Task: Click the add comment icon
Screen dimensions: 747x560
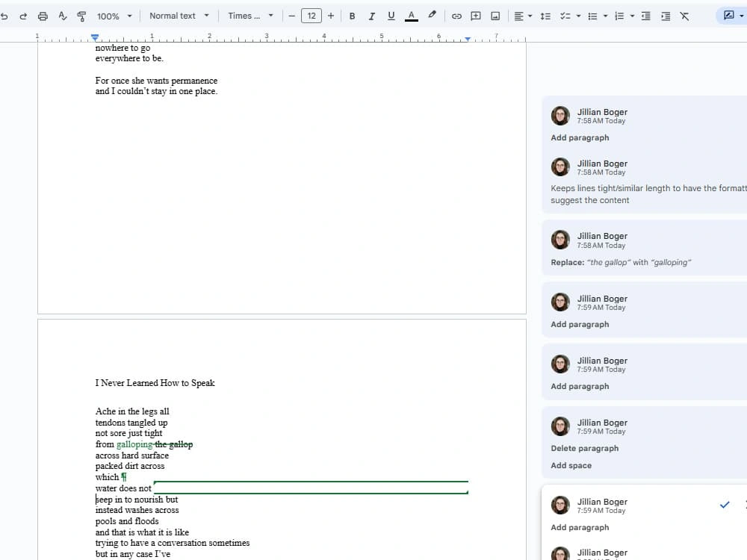Action: (475, 16)
